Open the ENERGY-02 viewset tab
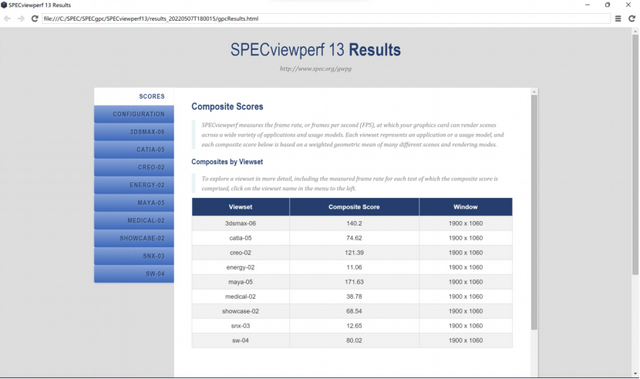Image resolution: width=640 pixels, height=379 pixels. pos(134,185)
